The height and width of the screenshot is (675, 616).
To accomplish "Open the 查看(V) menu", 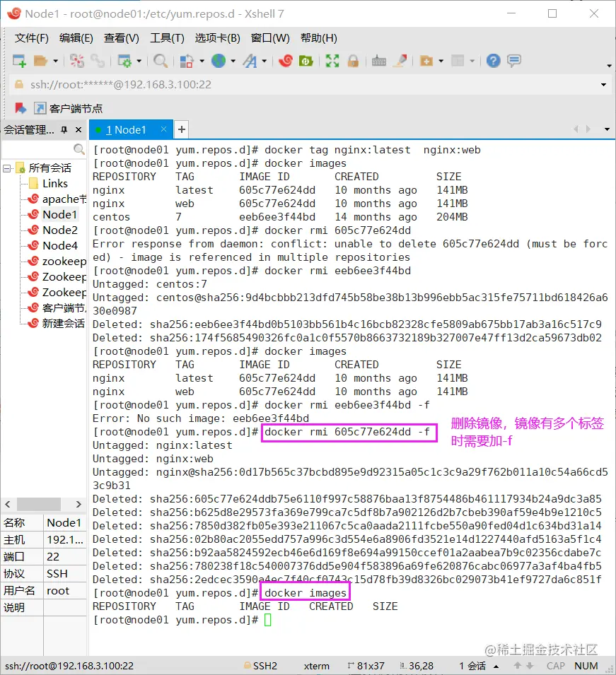I will [122, 38].
